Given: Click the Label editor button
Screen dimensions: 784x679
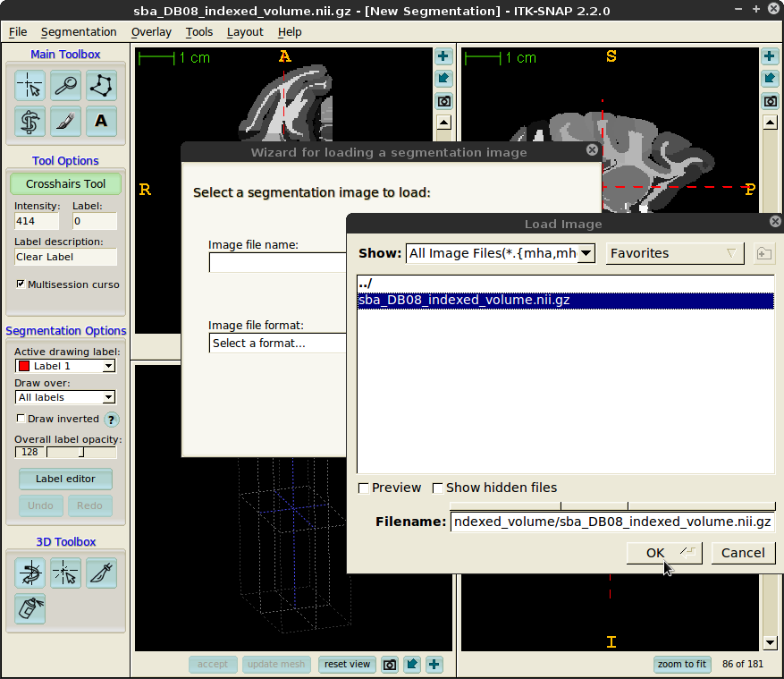Looking at the screenshot, I should pyautogui.click(x=65, y=479).
